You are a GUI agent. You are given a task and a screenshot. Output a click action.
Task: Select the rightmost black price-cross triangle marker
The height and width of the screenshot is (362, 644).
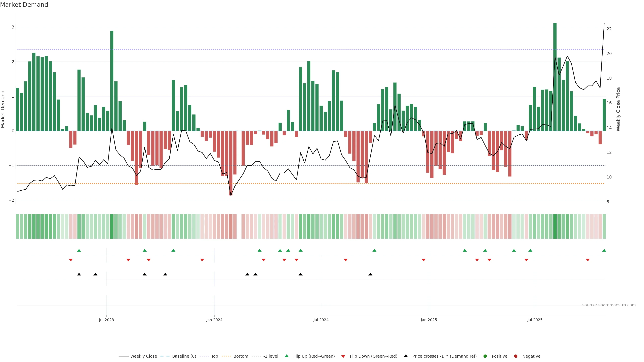tap(370, 274)
